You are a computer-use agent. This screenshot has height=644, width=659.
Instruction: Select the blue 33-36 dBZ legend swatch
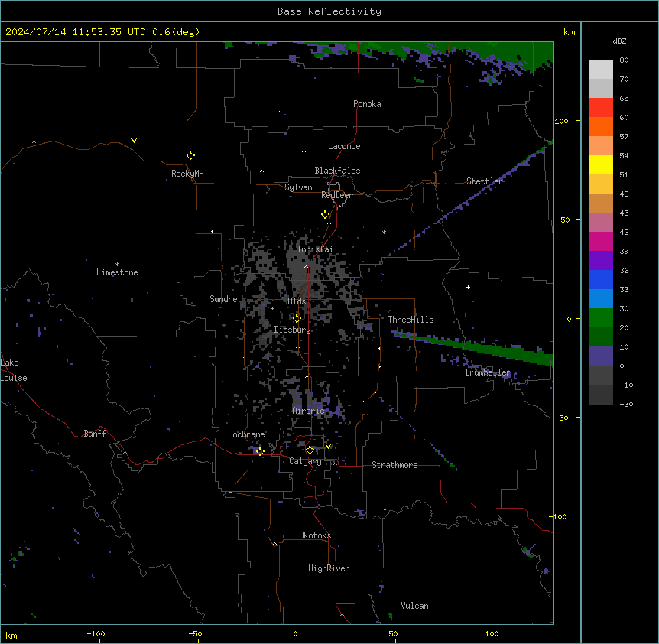click(x=601, y=279)
